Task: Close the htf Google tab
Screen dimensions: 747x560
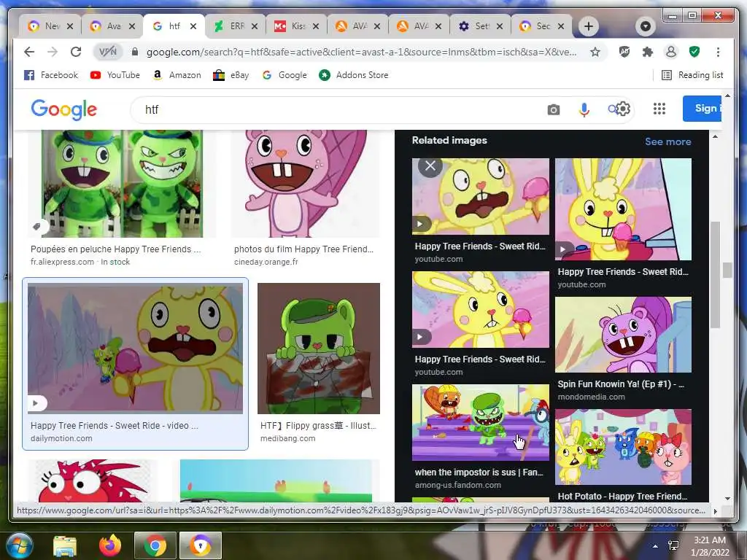Action: point(193,26)
